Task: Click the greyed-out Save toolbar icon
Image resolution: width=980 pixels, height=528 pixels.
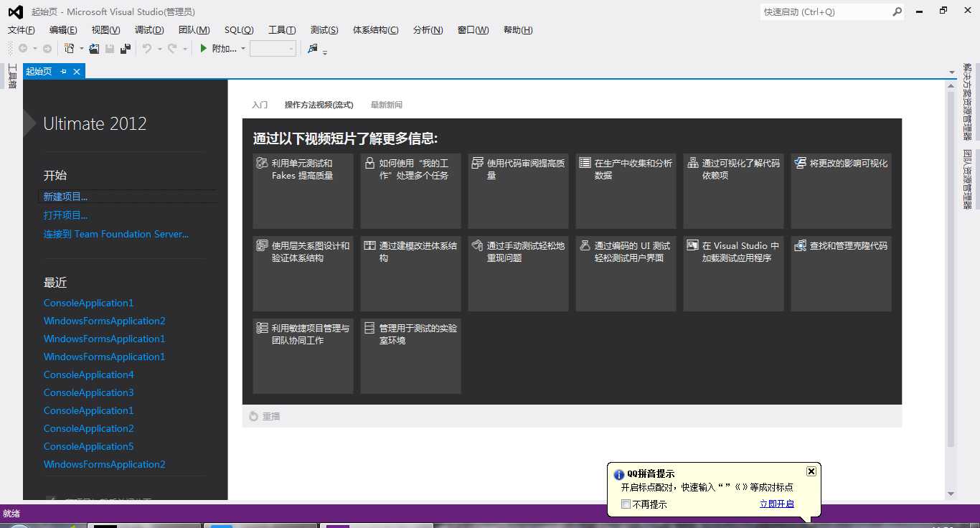Action: point(110,48)
